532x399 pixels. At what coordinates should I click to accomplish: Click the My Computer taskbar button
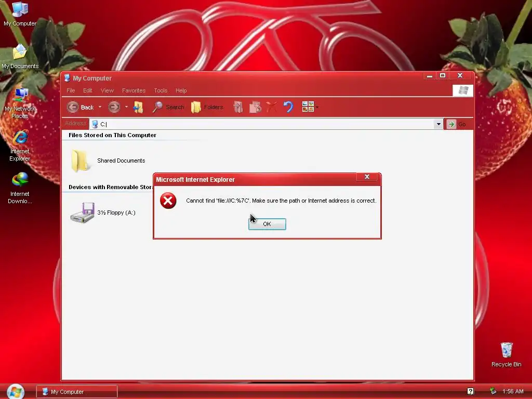[x=77, y=392]
